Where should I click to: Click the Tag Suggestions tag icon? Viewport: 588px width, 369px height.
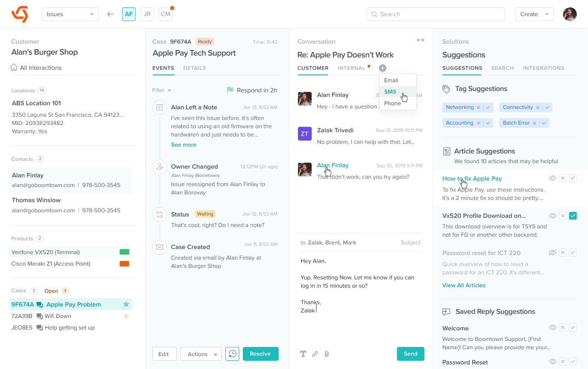click(x=446, y=89)
